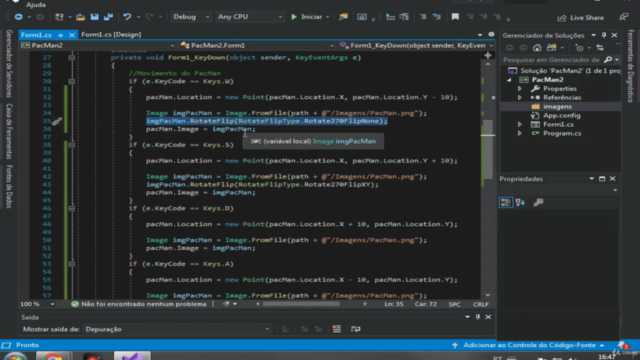
Task: Click the Alphabetical sort icon in Propriedades
Action: tap(520, 202)
